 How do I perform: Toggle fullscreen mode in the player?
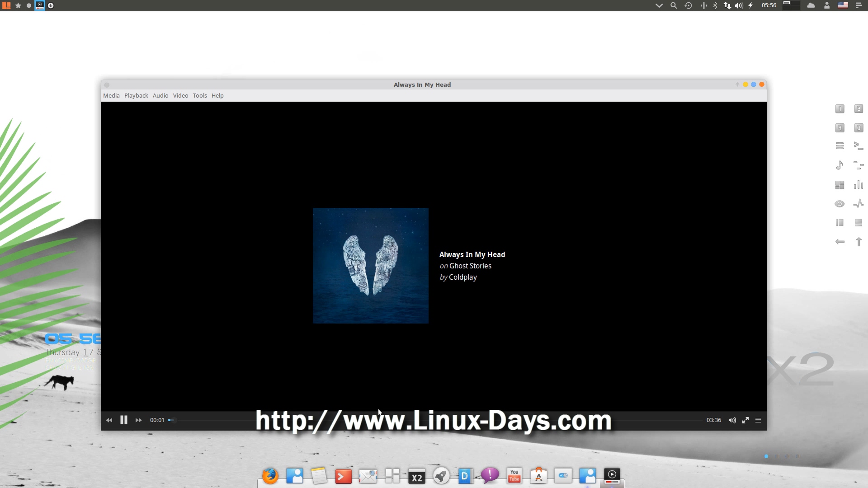[745, 420]
